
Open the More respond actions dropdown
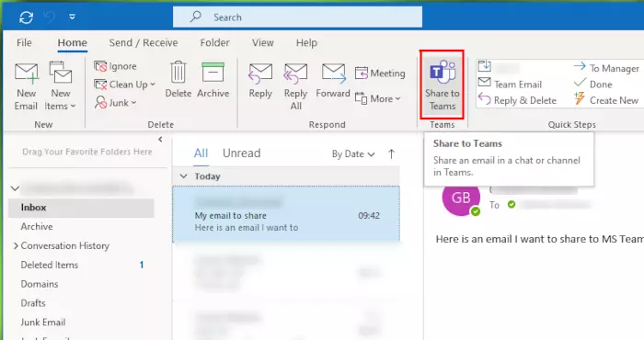pos(377,98)
